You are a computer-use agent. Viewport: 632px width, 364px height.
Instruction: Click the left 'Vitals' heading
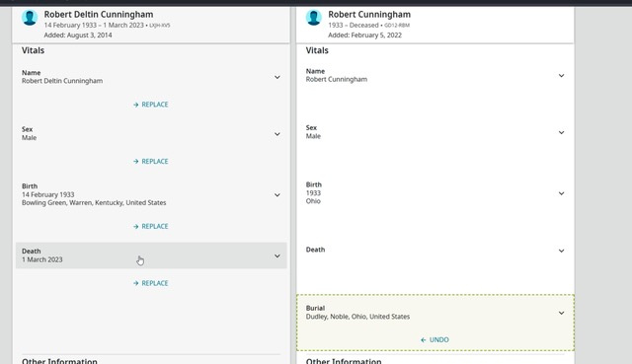tap(33, 50)
